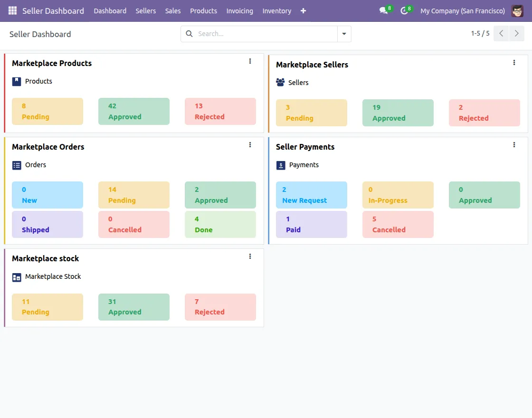Viewport: 532px width, 418px height.
Task: Click the + to add a menu
Action: click(303, 11)
